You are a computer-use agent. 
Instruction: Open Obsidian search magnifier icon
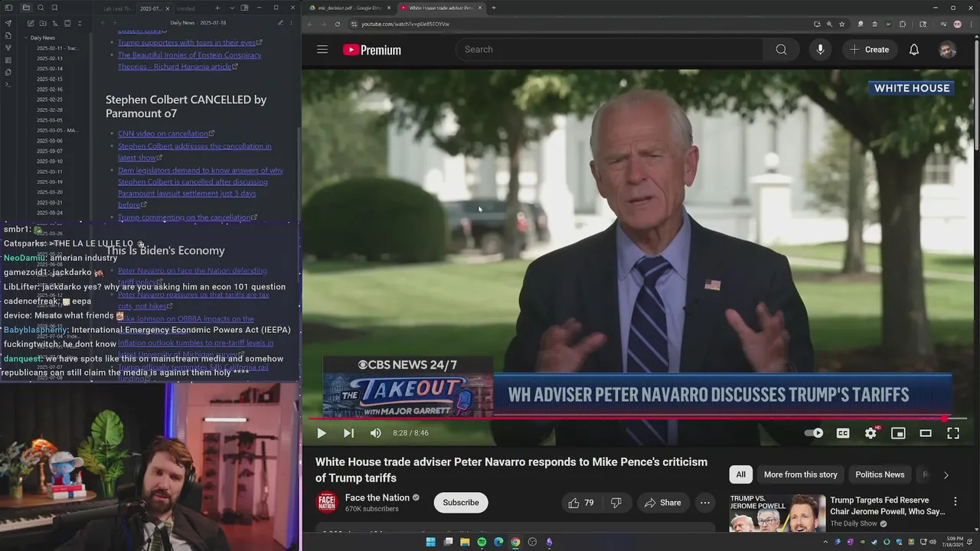pyautogui.click(x=41, y=8)
